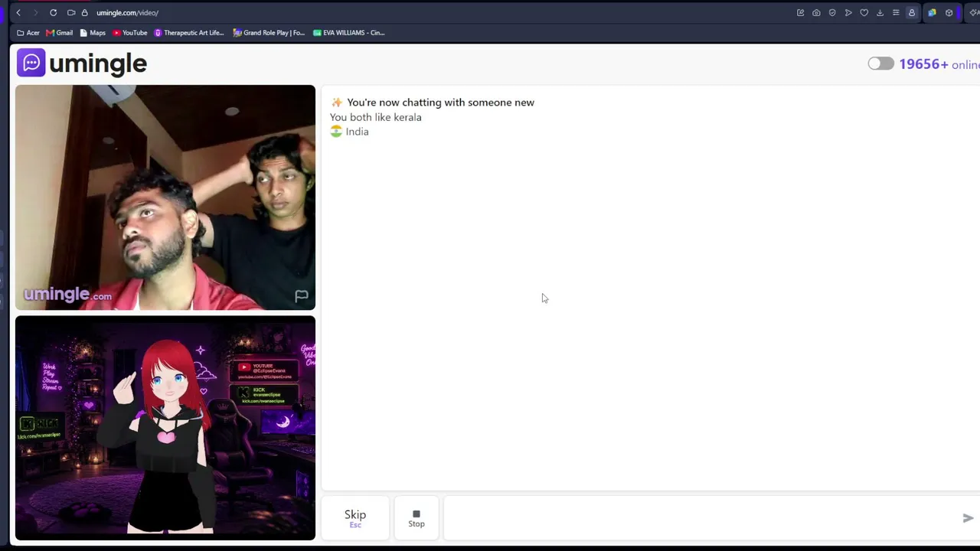View site security lock info

[x=84, y=13]
